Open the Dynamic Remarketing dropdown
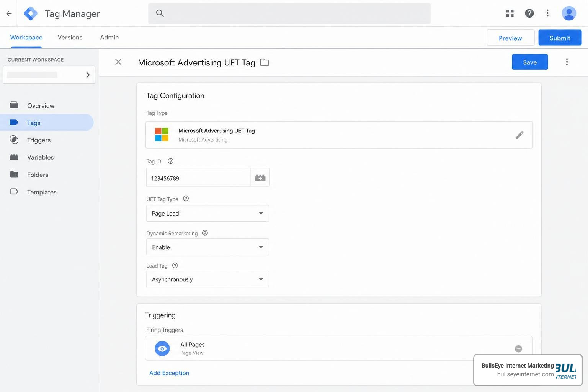Viewport: 588px width, 392px height. click(x=207, y=247)
